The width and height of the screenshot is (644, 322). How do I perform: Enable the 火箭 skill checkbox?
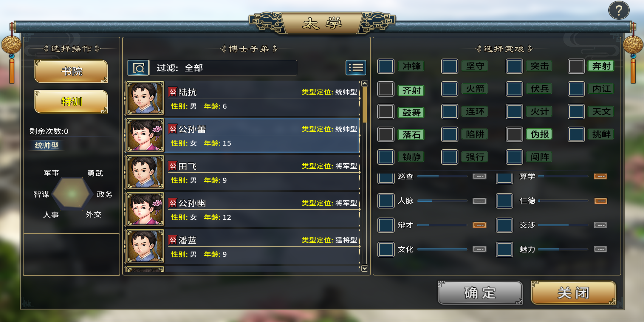450,89
